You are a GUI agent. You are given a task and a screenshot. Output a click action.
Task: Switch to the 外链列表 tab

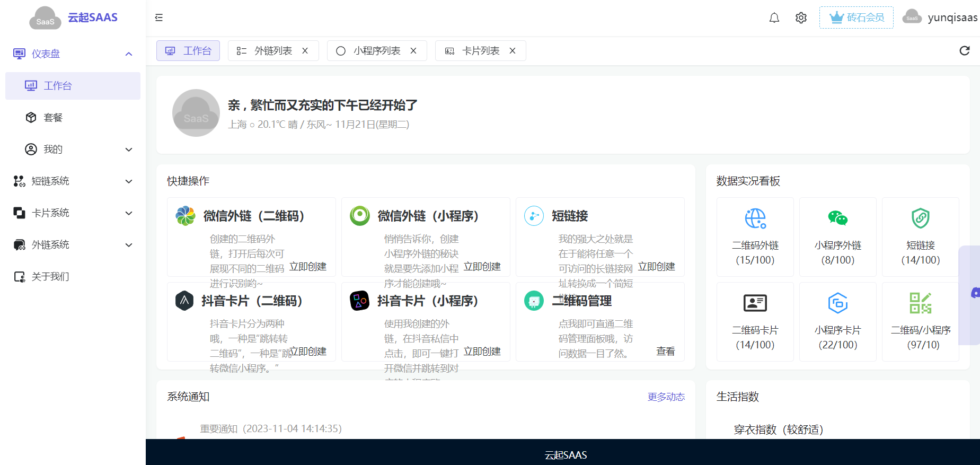click(273, 51)
